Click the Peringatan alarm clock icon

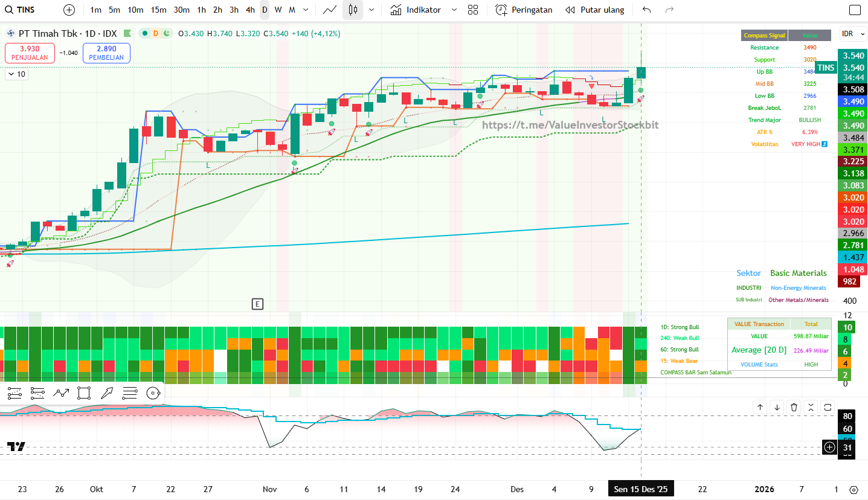click(x=501, y=10)
